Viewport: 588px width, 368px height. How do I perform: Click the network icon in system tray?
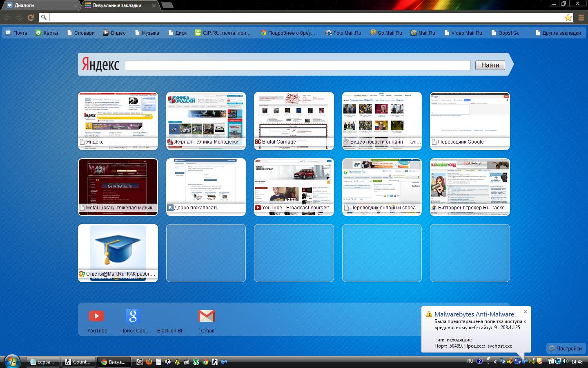pos(558,361)
